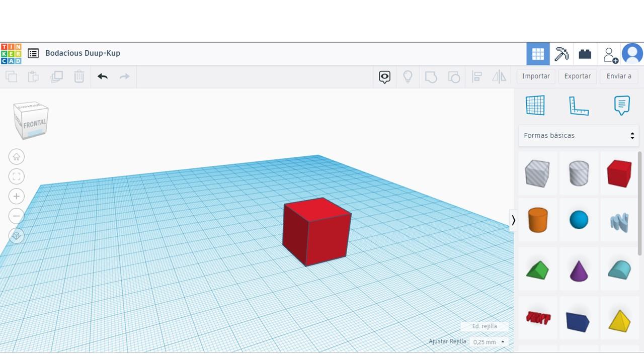Select the yellow pyramid shape
Screen dimensions: 644x362
tap(619, 320)
